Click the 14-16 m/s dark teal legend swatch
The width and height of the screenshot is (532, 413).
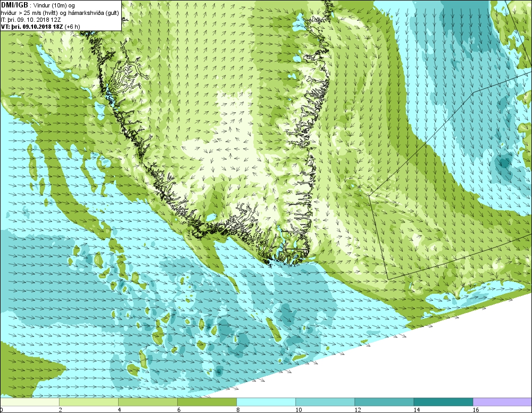pos(443,402)
